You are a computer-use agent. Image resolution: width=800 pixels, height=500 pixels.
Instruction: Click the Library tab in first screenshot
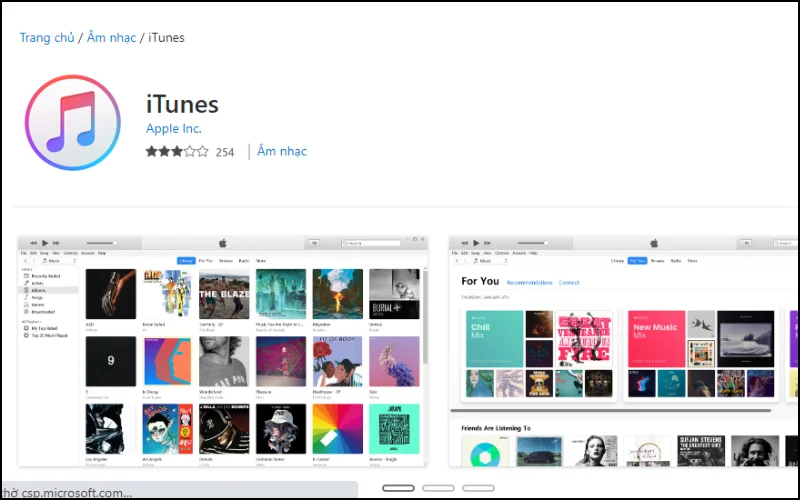186,261
